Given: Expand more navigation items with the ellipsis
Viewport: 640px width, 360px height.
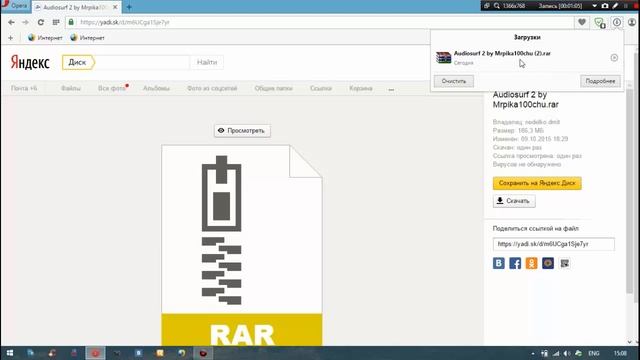Looking at the screenshot, I should [x=391, y=89].
